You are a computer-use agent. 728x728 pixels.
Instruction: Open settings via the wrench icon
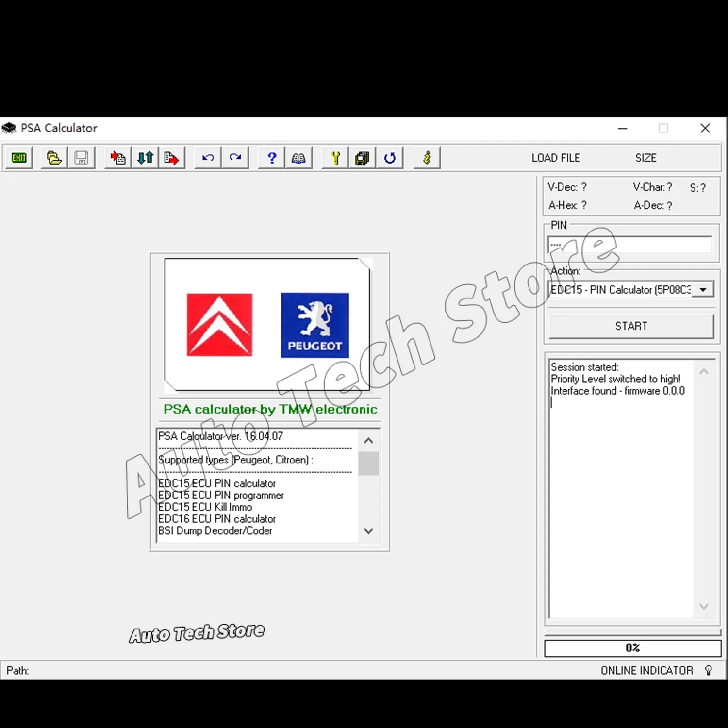(334, 157)
